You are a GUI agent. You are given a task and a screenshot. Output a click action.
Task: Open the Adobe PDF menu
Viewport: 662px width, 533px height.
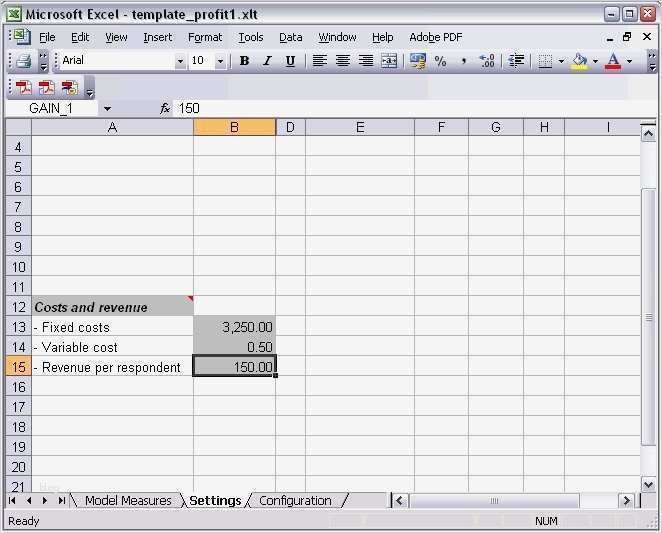[436, 38]
